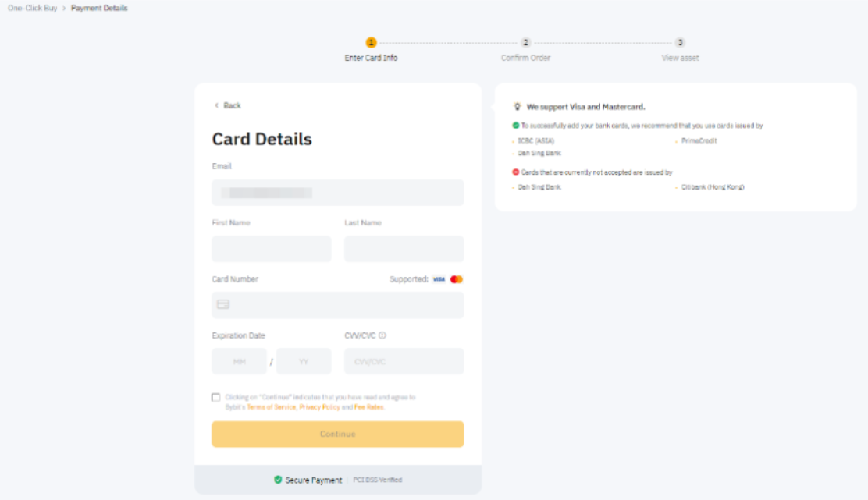Click the CVV/CVC info icon

(x=382, y=335)
